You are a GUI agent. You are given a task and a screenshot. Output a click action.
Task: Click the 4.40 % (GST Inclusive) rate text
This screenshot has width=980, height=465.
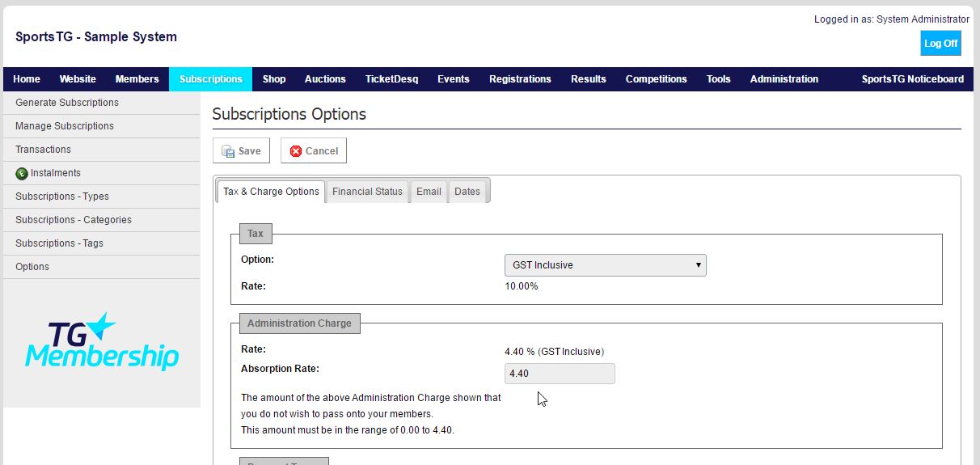(555, 352)
